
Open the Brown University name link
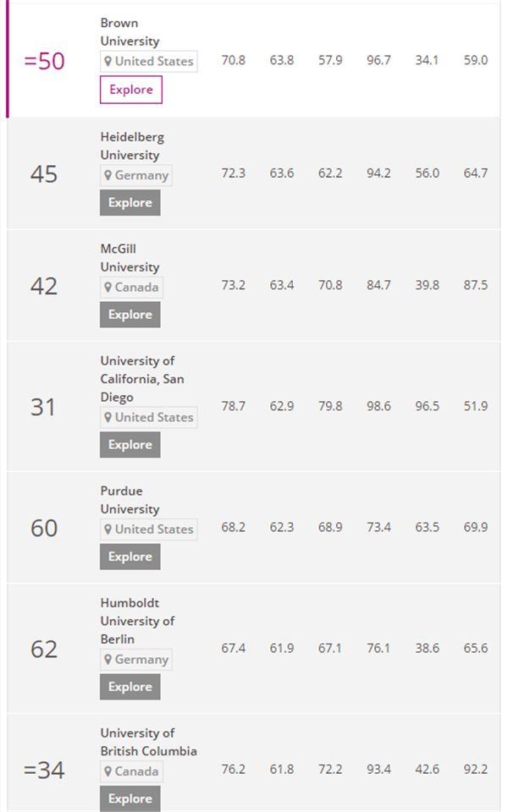point(130,32)
